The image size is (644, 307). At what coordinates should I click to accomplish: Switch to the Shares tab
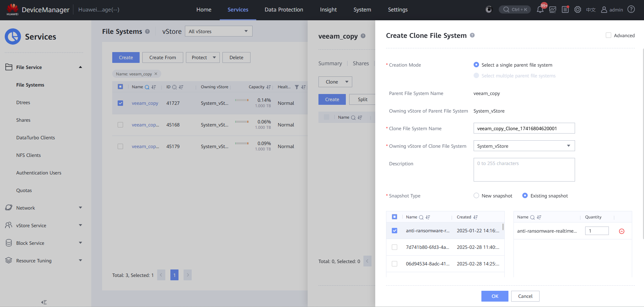click(x=361, y=64)
